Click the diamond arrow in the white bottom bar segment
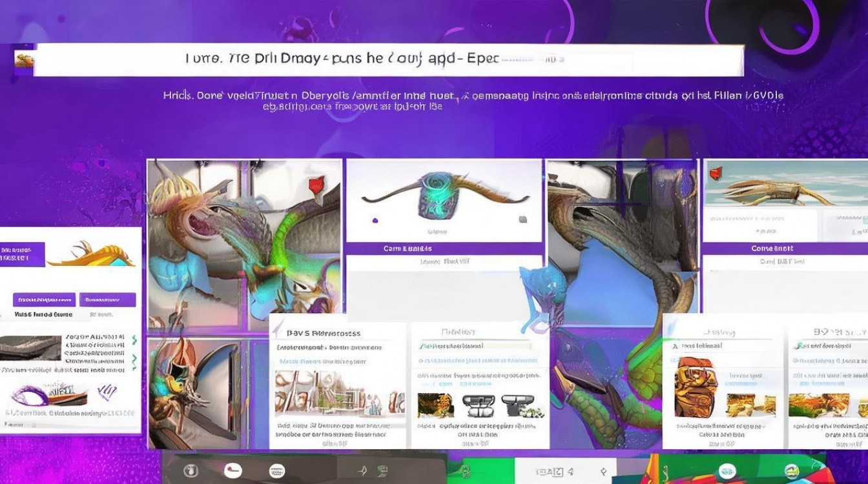This screenshot has height=484, width=868. point(603,471)
